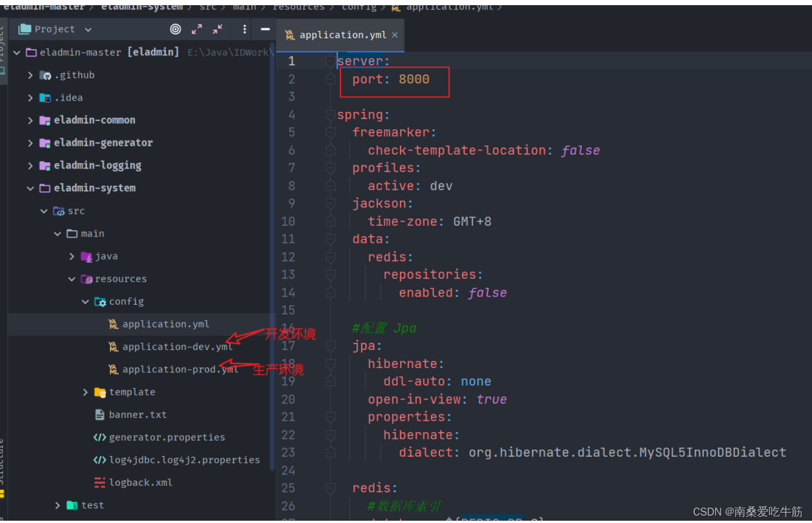The image size is (812, 523).
Task: Click the eladmin-system folder icon
Action: click(45, 189)
